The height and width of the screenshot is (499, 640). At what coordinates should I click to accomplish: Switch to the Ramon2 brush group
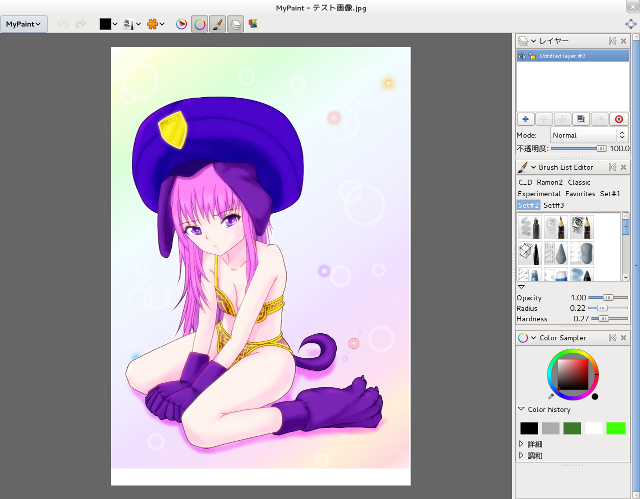point(549,182)
